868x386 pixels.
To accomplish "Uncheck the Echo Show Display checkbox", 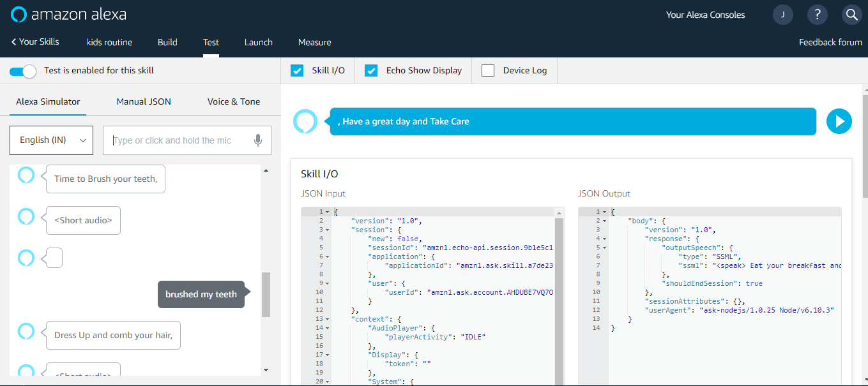I will click(x=371, y=70).
